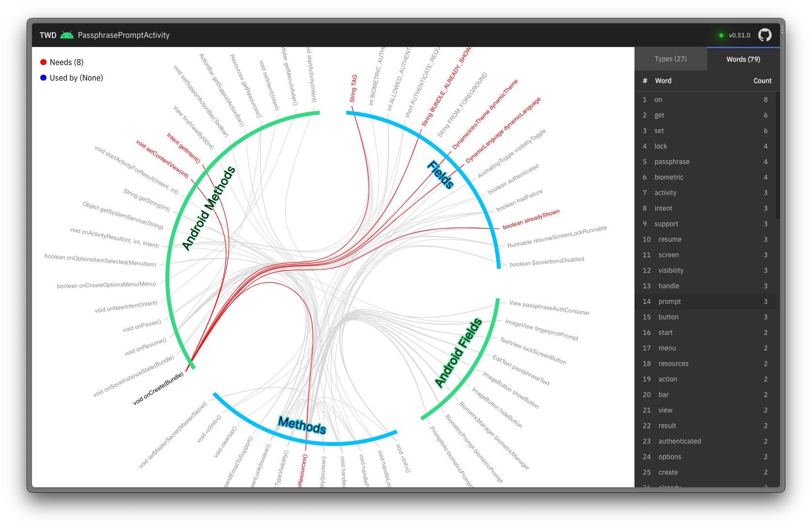Screen dimensions: 812x528
Task: Click the Android robot icon in the header
Action: tap(67, 34)
